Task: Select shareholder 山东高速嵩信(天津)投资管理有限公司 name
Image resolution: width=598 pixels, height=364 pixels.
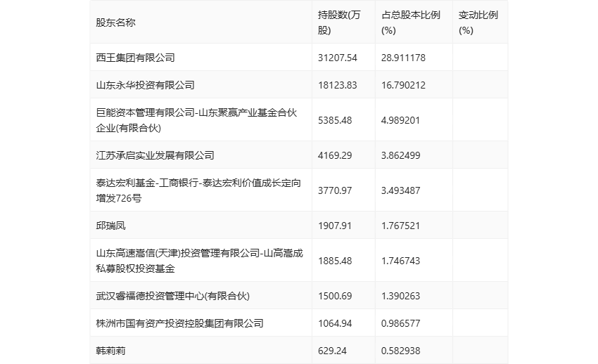Action: tap(200, 261)
